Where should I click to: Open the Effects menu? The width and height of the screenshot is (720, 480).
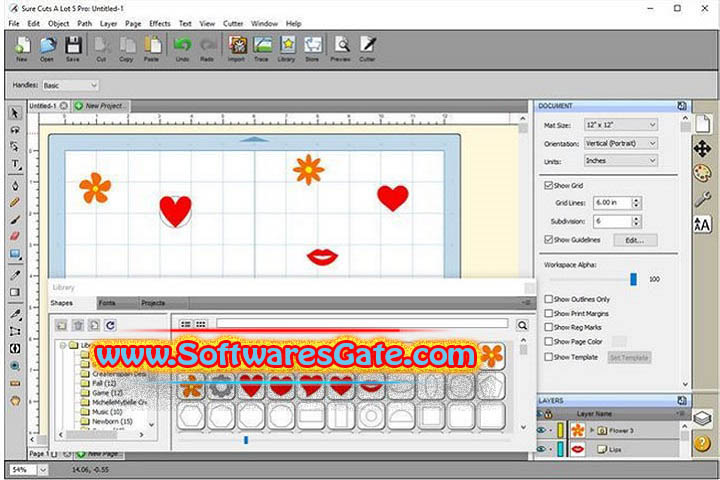(x=160, y=23)
